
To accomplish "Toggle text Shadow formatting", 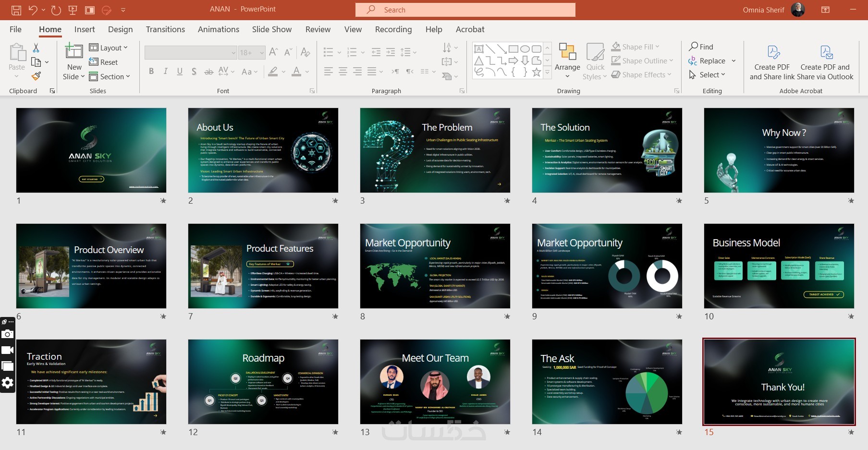I will (x=194, y=71).
